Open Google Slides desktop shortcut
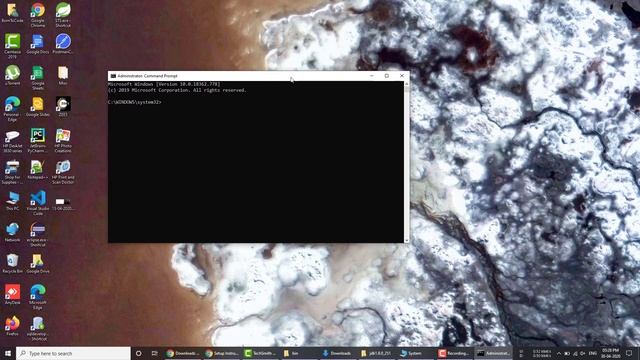This screenshot has height=360, width=640. [x=38, y=107]
